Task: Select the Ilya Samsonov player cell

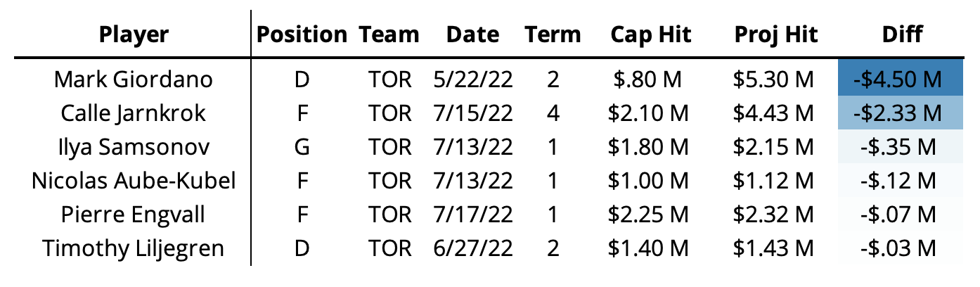Action: 134,146
